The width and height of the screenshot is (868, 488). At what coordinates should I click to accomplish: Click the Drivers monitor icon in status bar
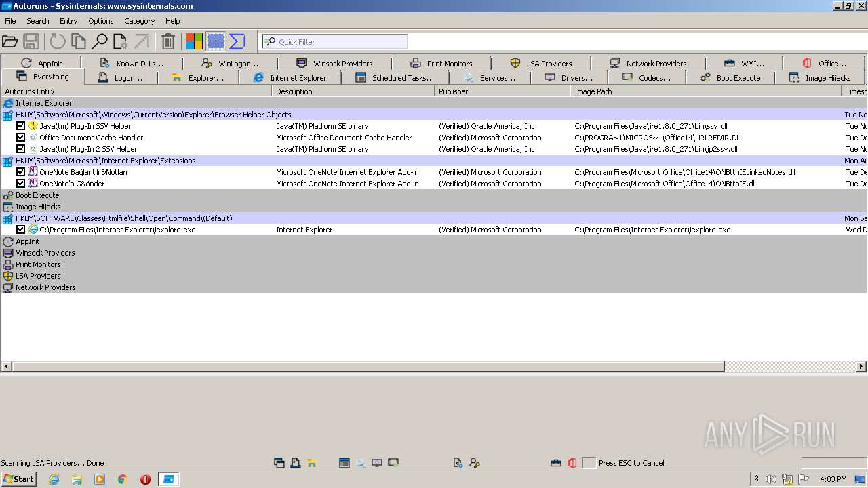377,463
